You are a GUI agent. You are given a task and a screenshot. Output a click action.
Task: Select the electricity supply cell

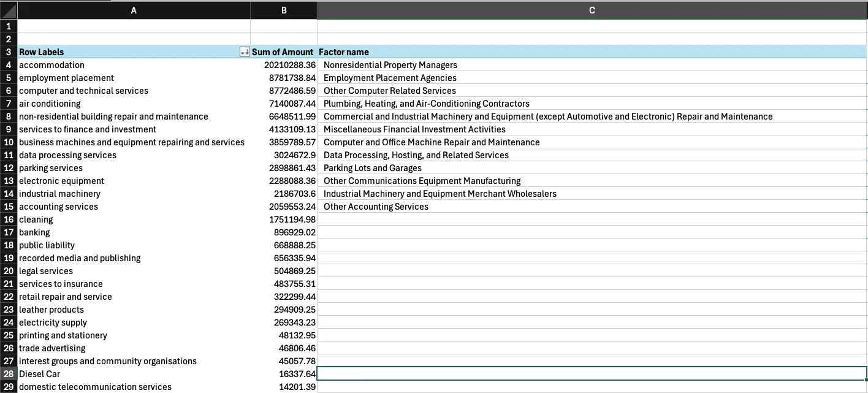pyautogui.click(x=134, y=322)
